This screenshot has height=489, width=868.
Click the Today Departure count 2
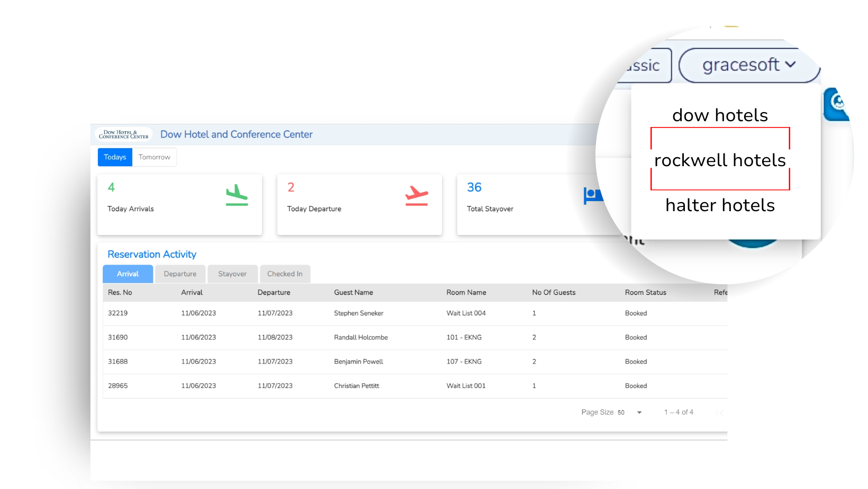click(x=291, y=187)
